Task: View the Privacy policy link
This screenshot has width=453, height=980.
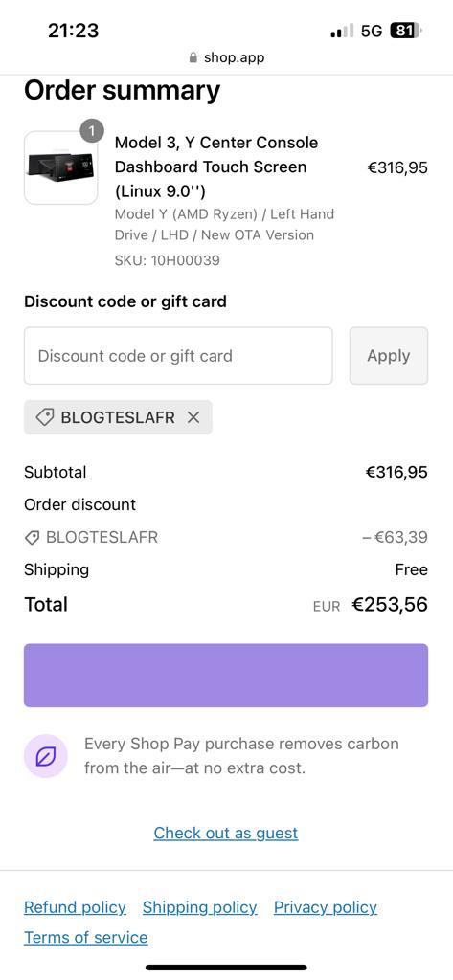Action: click(x=326, y=907)
